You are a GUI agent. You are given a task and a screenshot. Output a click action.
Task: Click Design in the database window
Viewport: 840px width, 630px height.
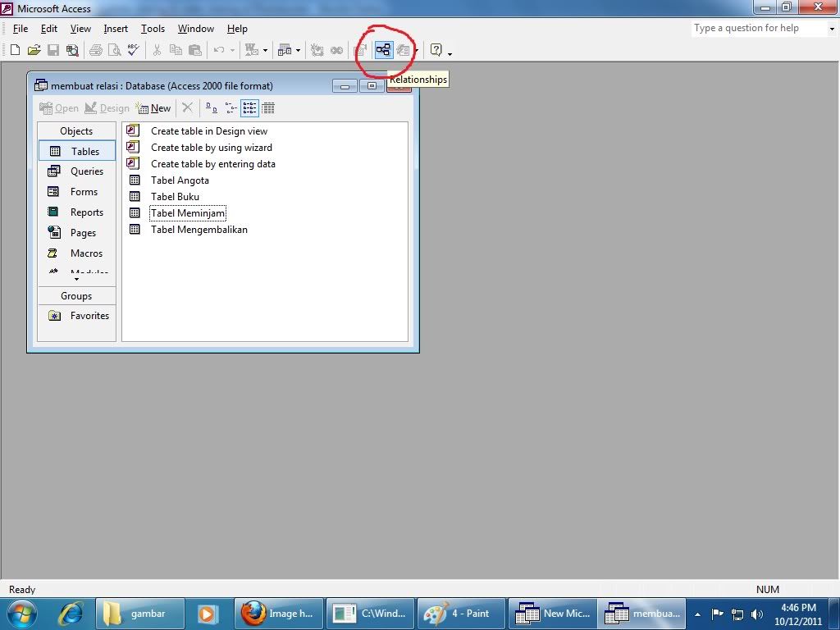pyautogui.click(x=107, y=108)
